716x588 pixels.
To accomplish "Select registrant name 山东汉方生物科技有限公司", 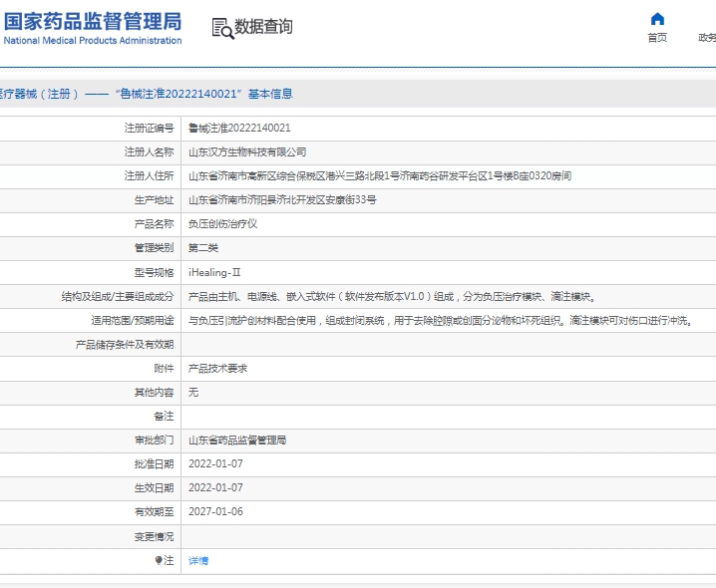I will point(247,152).
